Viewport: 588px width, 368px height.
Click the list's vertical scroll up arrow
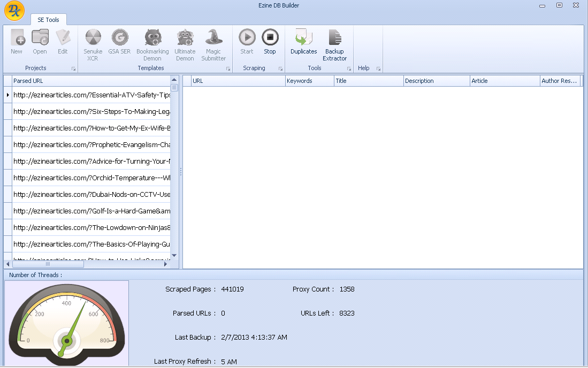[174, 80]
